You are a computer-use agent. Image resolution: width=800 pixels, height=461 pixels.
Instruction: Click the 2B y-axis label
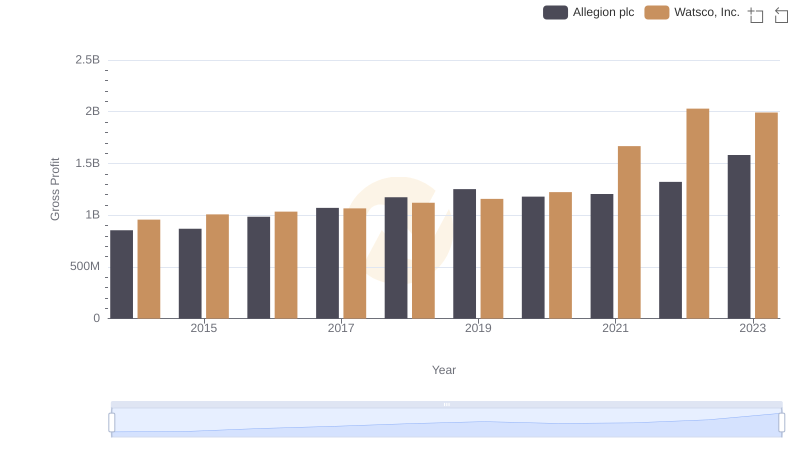[92, 111]
